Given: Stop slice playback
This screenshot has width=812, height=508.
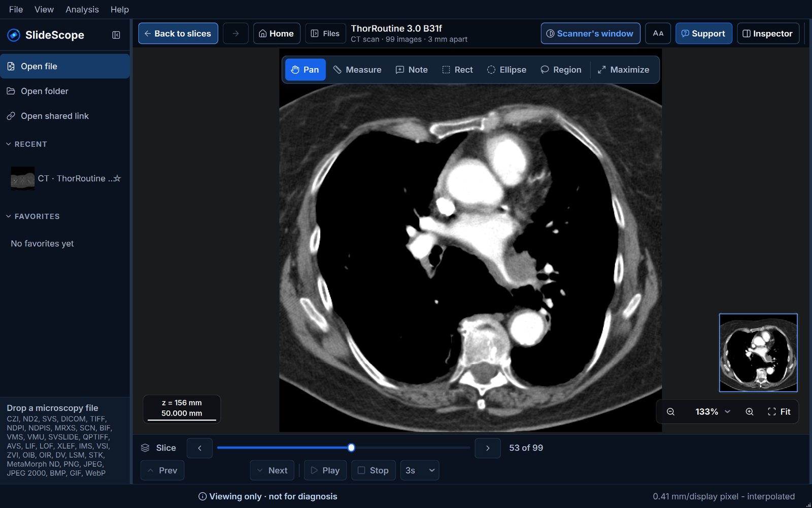Looking at the screenshot, I should (x=373, y=470).
